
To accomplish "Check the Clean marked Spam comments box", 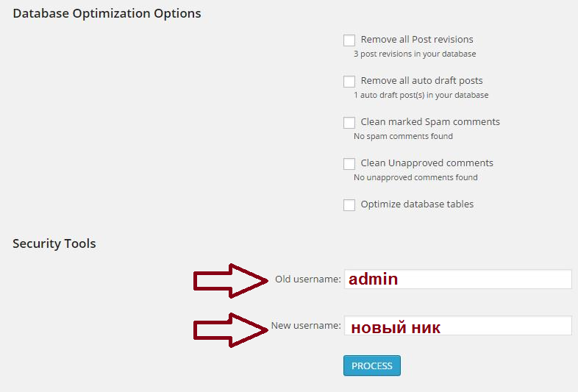I will [349, 123].
